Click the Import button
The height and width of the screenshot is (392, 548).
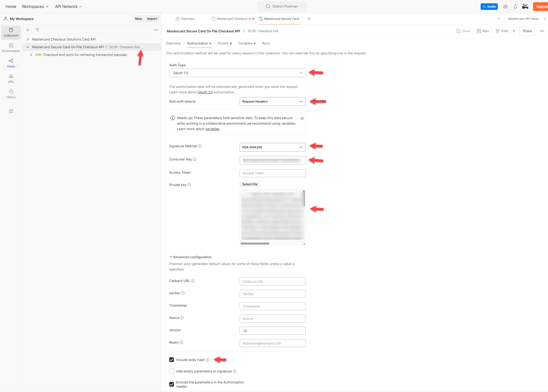[x=152, y=19]
